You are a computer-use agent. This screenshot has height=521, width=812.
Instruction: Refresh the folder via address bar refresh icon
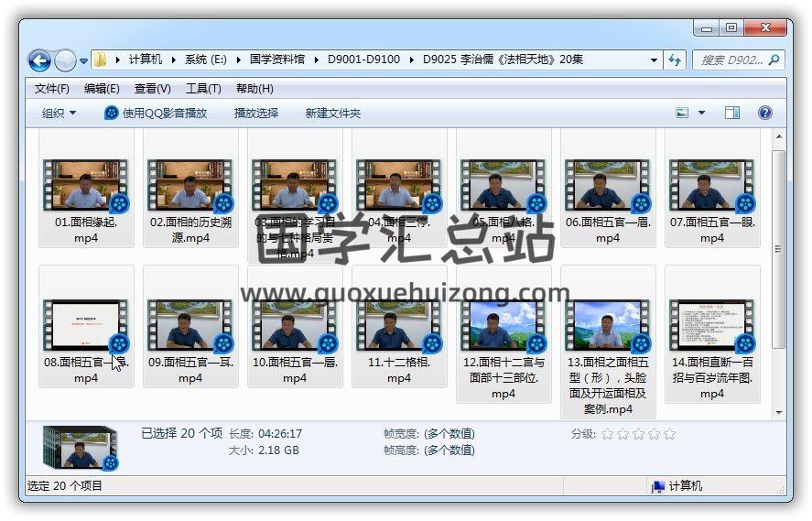click(675, 60)
